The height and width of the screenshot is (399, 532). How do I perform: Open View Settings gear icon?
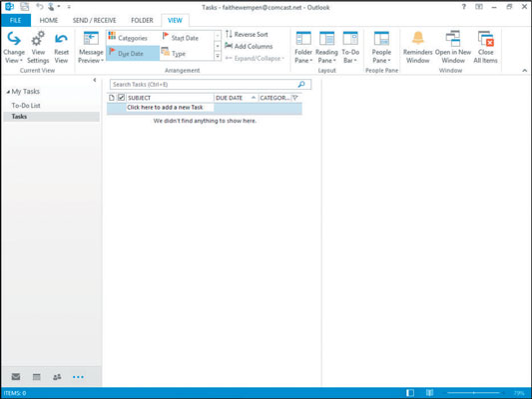38,38
